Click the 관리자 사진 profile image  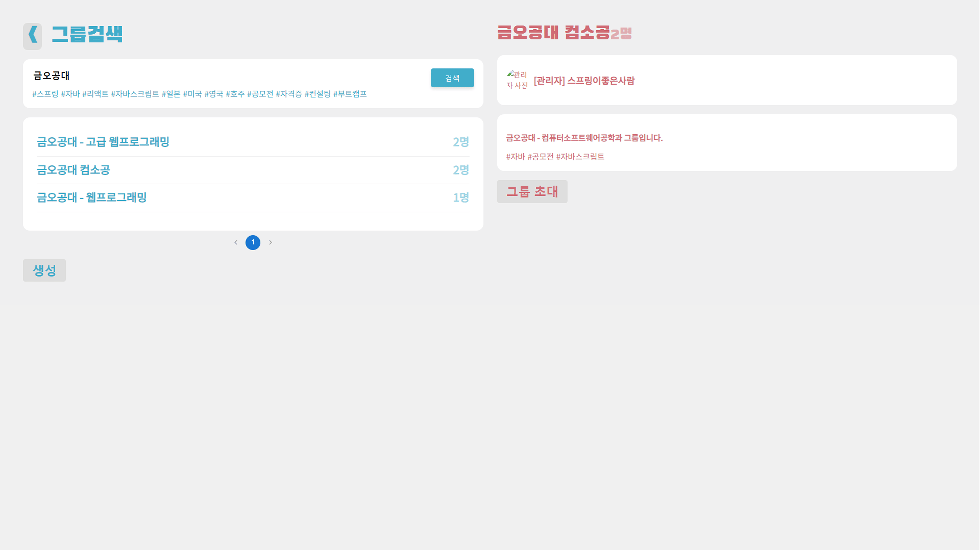pyautogui.click(x=517, y=80)
